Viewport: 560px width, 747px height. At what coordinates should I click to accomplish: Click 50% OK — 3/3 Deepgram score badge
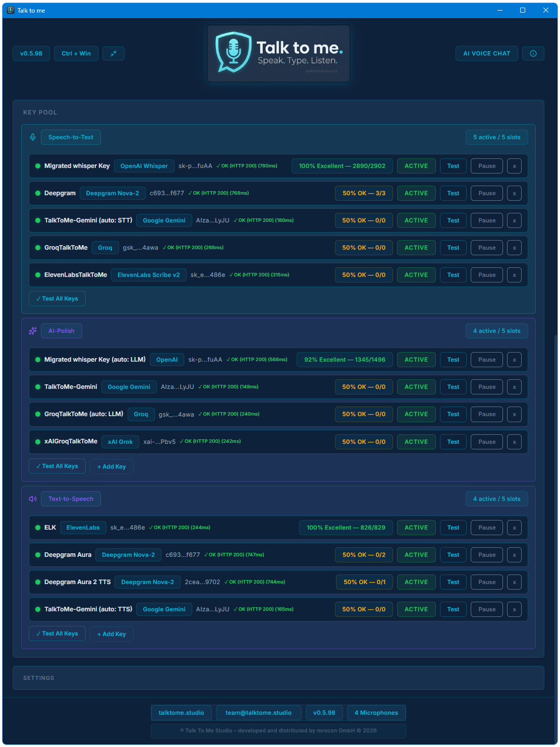click(364, 193)
